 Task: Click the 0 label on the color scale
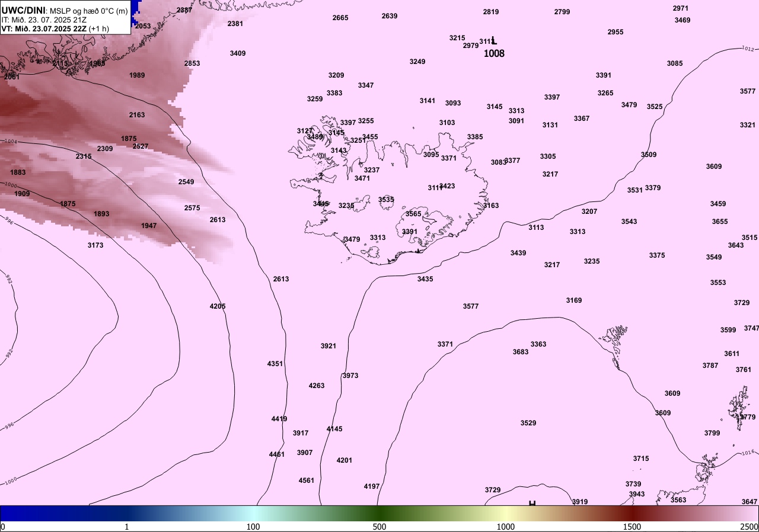click(x=3, y=527)
